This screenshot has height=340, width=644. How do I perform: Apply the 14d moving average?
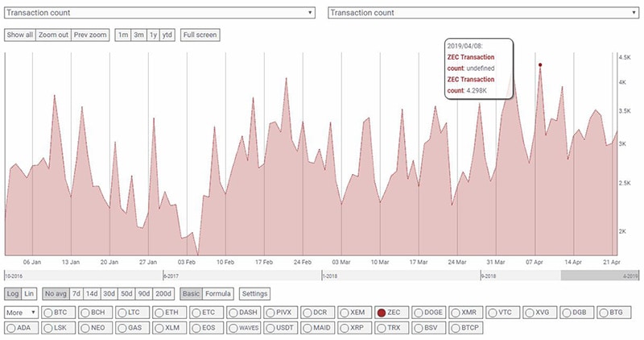[92, 293]
